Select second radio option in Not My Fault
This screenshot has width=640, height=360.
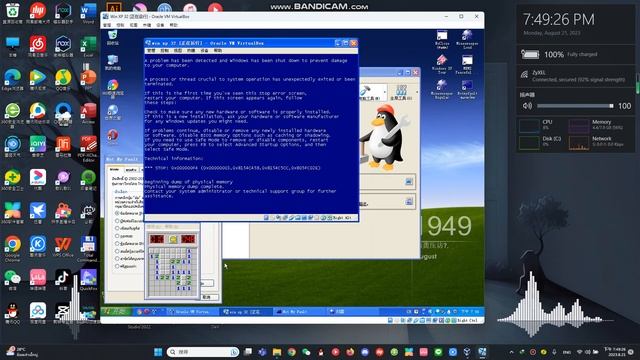117,221
